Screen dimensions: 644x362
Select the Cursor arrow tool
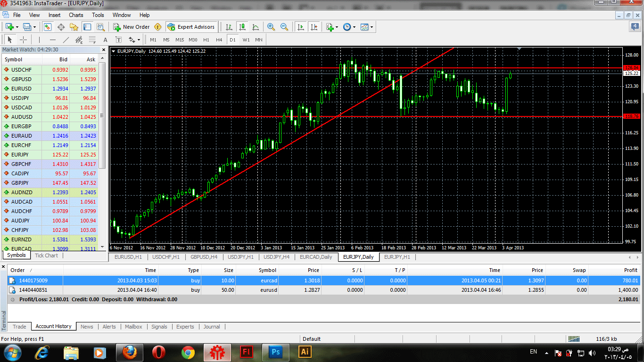point(10,40)
